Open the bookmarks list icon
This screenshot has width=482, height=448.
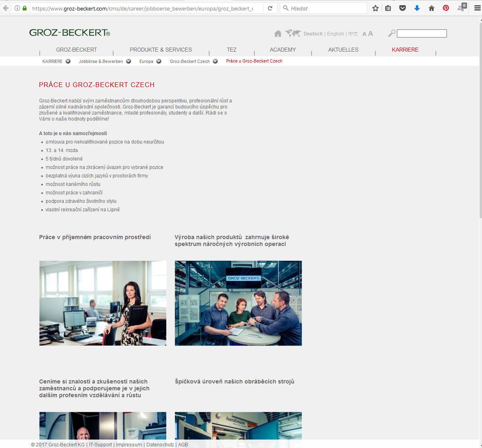[x=388, y=8]
